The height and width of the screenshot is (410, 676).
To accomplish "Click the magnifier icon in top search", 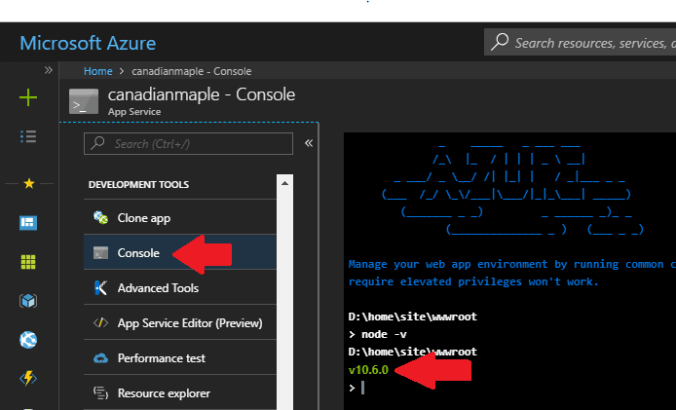I will [x=500, y=42].
